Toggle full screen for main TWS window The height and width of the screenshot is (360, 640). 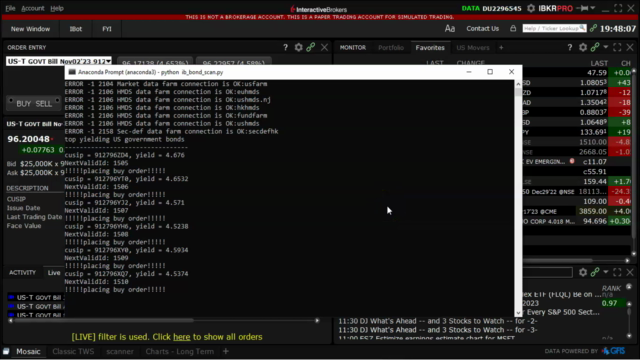click(618, 8)
